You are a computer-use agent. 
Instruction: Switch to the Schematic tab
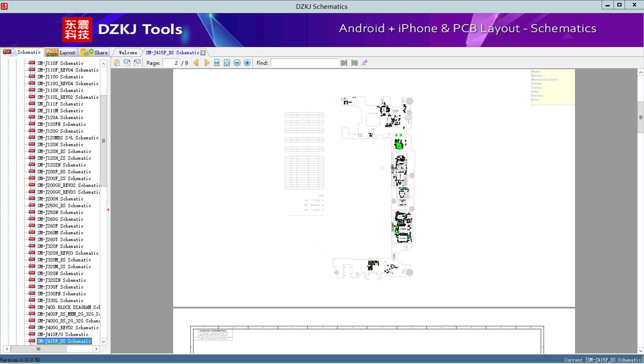click(x=22, y=52)
